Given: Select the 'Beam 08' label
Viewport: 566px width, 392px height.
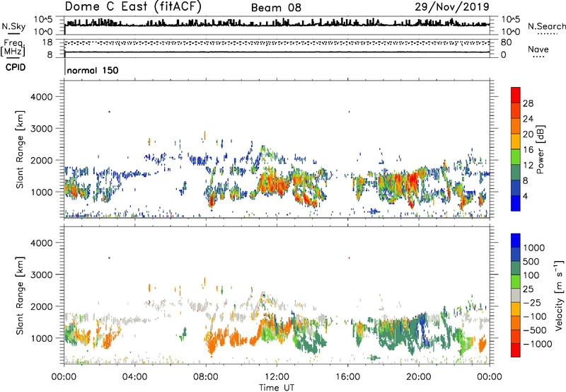Looking at the screenshot, I should point(276,8).
